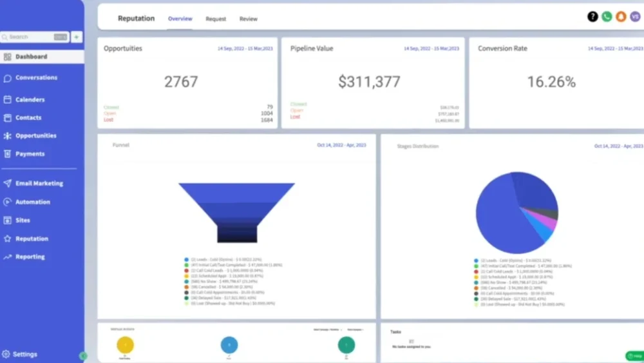Toggle Cancelled in pie legend
This screenshot has width=644, height=363.
(508, 288)
